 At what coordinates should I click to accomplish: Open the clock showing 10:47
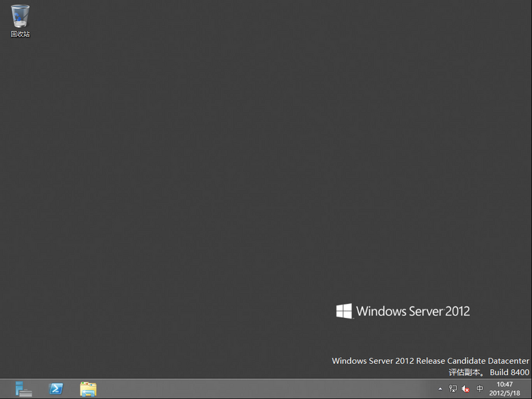tap(505, 389)
